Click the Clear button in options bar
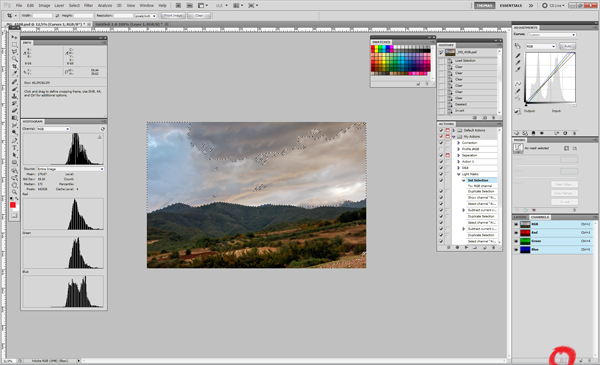 click(199, 16)
